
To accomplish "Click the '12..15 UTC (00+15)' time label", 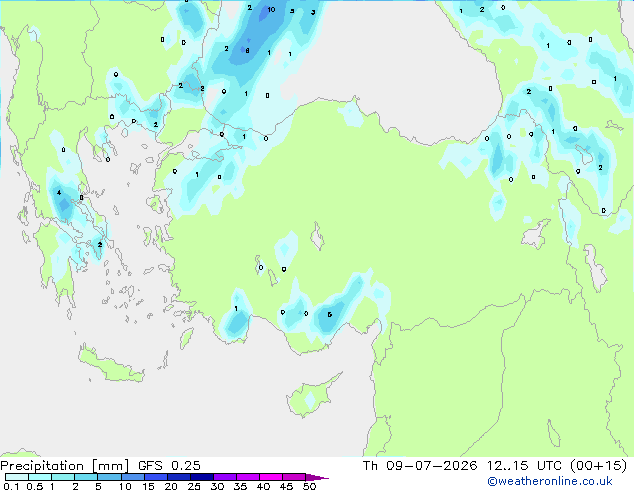I will [557, 466].
